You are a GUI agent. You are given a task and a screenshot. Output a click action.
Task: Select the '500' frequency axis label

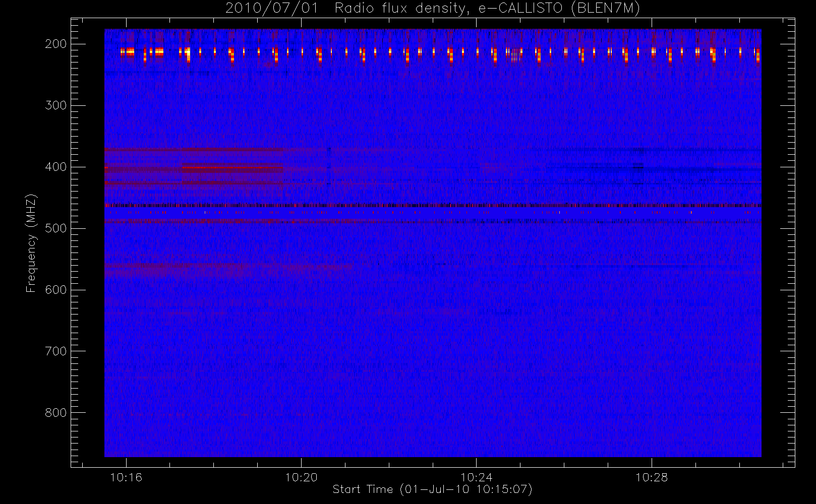pos(56,228)
